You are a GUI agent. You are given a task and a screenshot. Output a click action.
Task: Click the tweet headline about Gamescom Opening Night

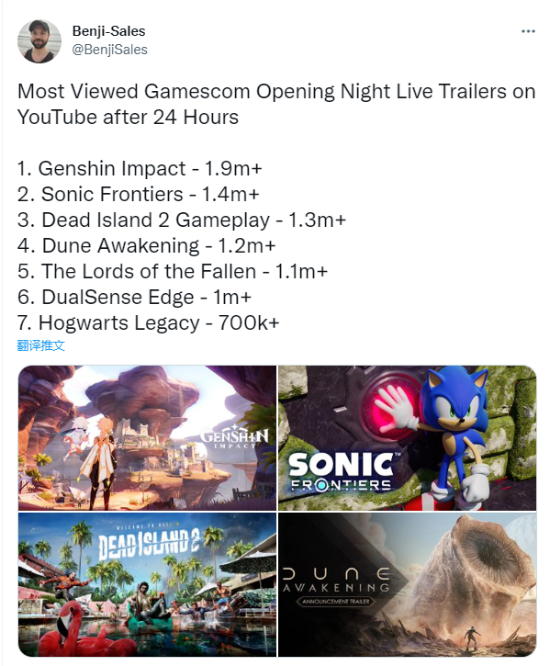276,104
